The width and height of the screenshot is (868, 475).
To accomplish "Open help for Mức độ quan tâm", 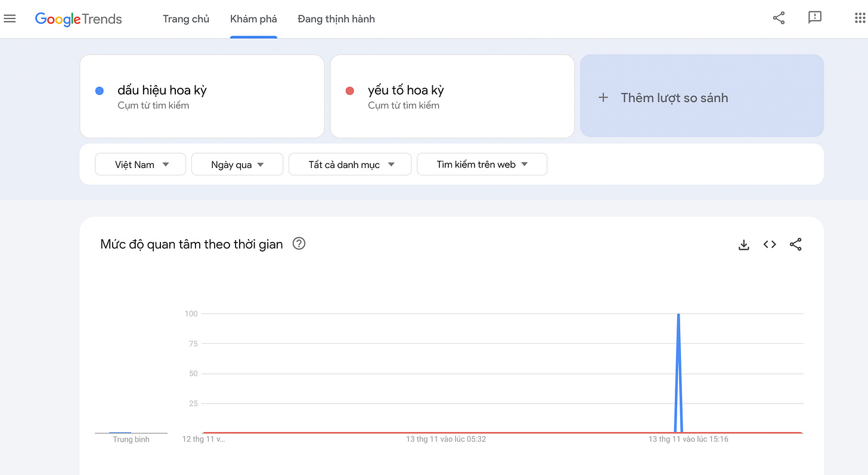I will point(299,243).
